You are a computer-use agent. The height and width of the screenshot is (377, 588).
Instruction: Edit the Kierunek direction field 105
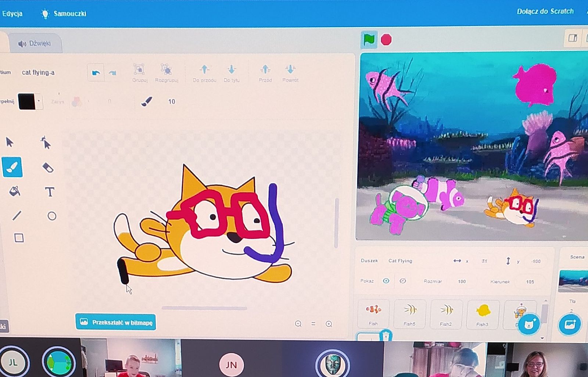coord(530,282)
